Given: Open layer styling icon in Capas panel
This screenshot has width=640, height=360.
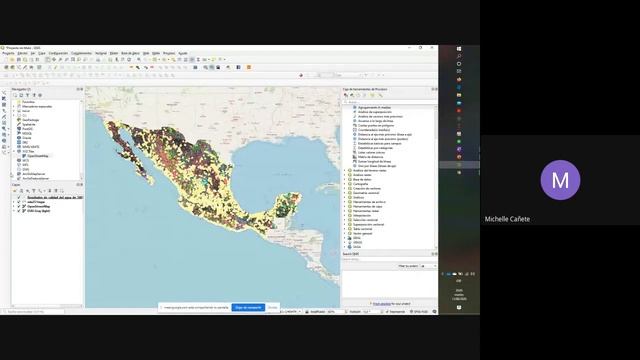Looking at the screenshot, I should [15, 191].
